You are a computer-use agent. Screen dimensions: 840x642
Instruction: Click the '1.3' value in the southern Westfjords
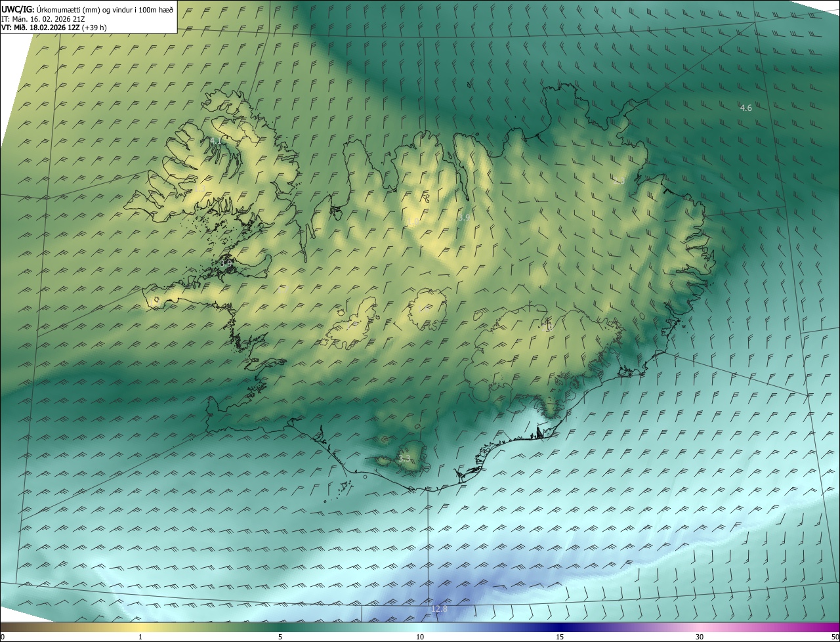click(x=201, y=188)
